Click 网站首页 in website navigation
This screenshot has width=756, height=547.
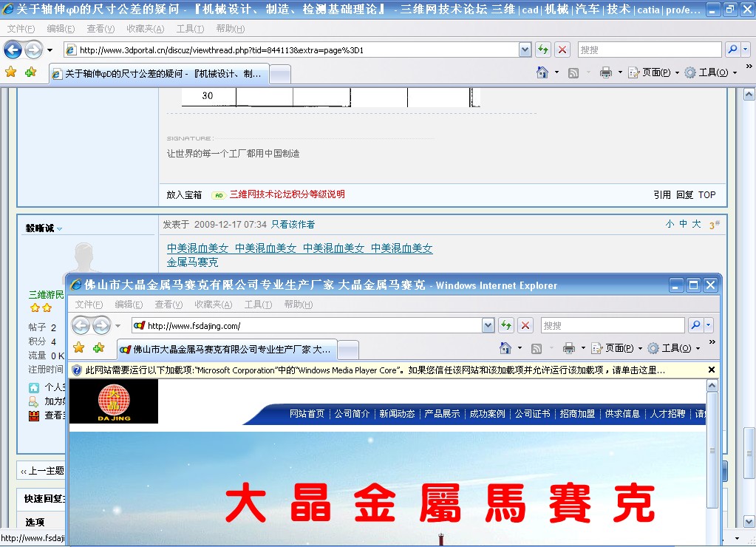(307, 414)
